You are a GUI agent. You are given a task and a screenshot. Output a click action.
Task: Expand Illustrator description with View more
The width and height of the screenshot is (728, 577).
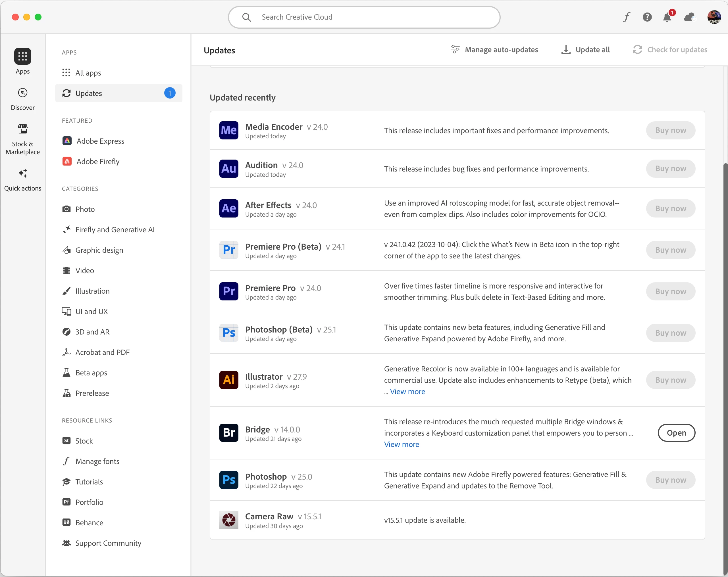407,392
